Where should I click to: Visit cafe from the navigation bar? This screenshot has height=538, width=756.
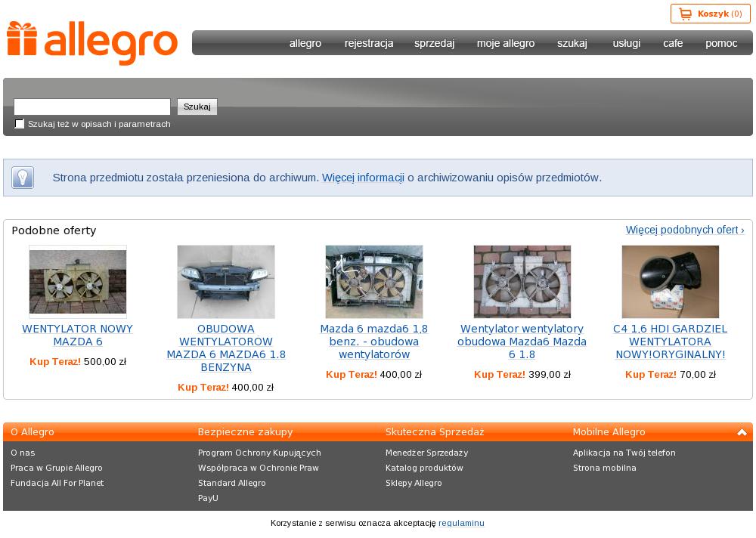(673, 43)
